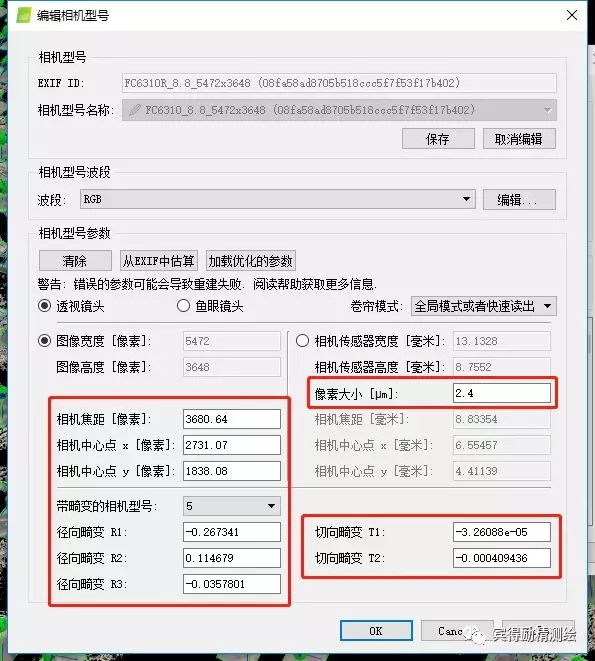Choose the 相机传感器宽度 millimeter radio button

click(x=302, y=341)
